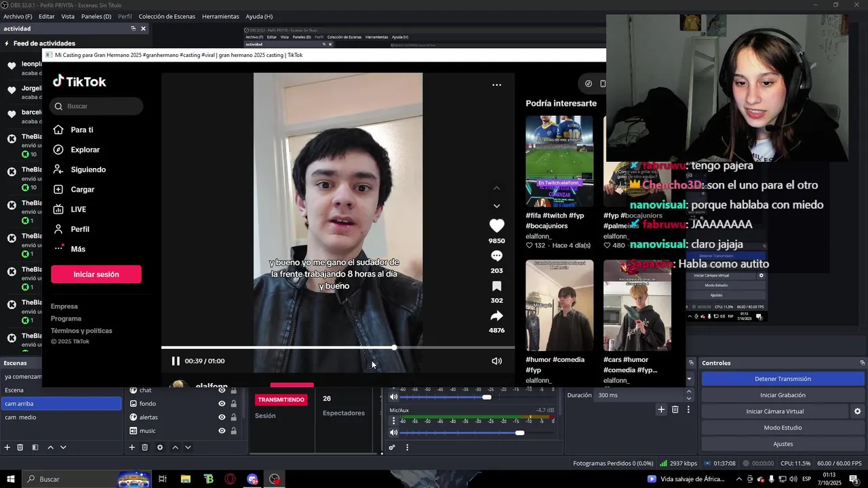Add new source with plus icon
The height and width of the screenshot is (488, 868).
click(x=132, y=447)
